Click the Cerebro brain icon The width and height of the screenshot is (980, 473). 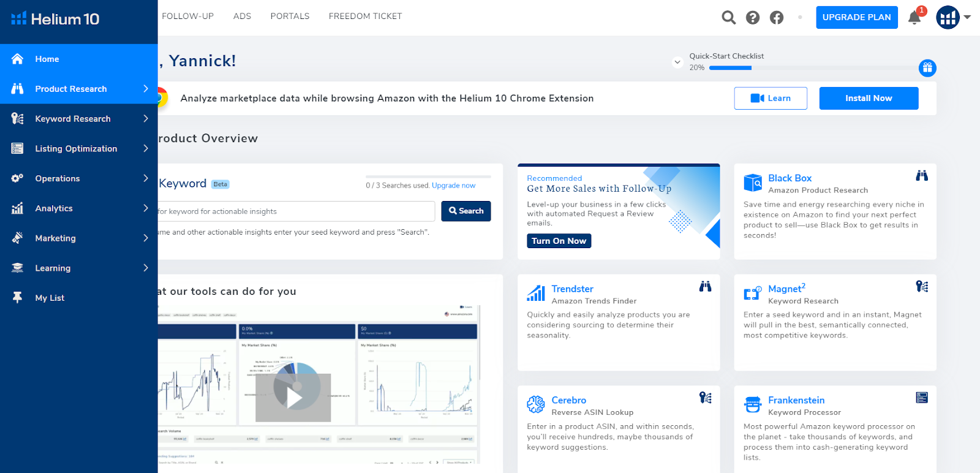click(x=536, y=404)
